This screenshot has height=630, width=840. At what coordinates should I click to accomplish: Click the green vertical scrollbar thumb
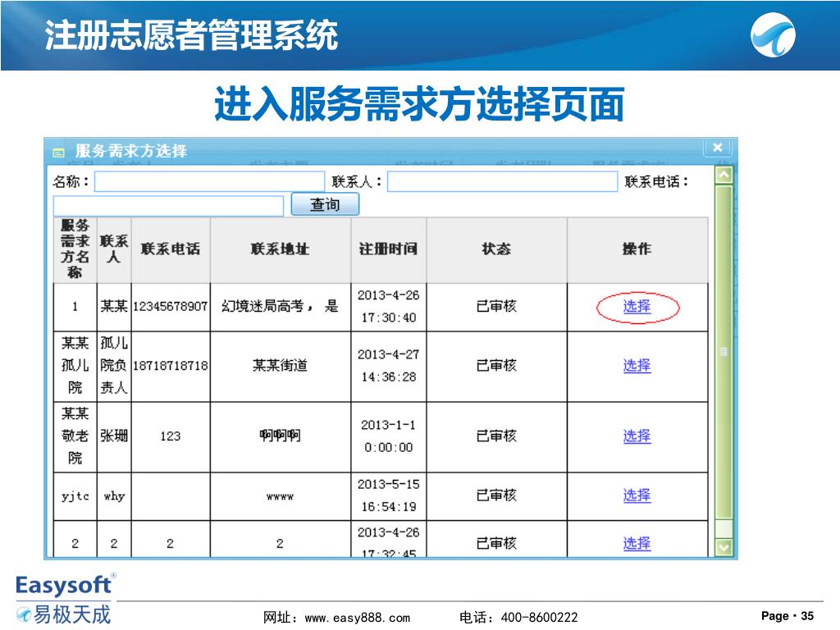724,352
